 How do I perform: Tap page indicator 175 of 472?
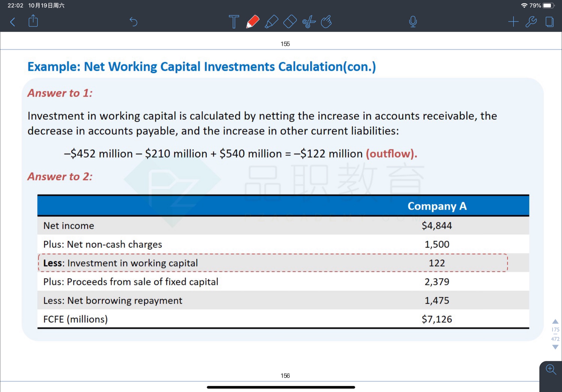555,334
